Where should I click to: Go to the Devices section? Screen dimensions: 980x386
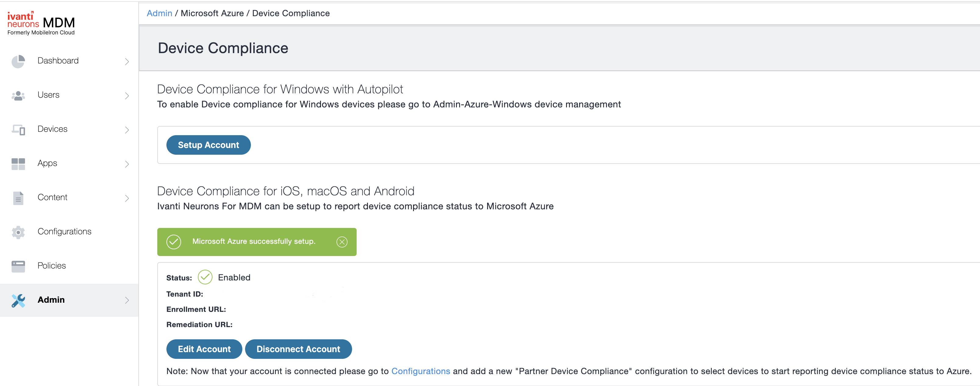[x=69, y=129]
